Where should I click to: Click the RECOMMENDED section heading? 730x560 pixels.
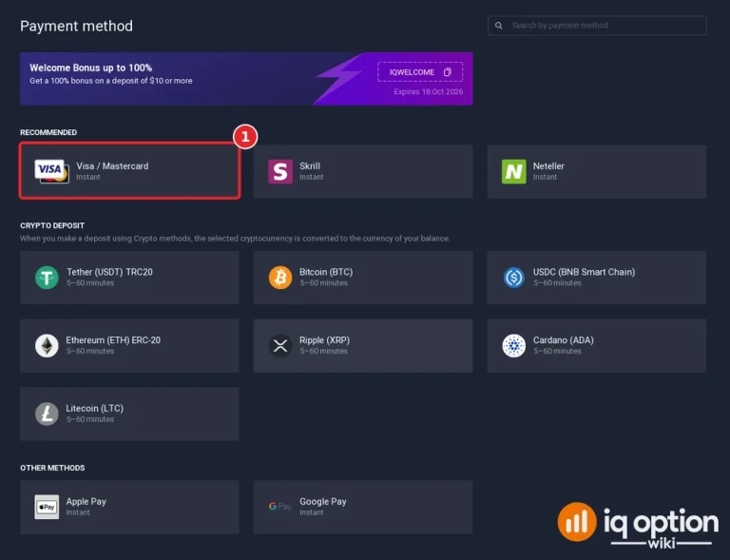pos(48,132)
